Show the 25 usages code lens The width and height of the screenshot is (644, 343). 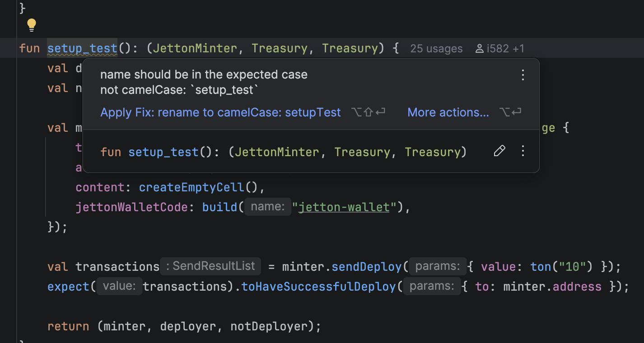tap(436, 49)
